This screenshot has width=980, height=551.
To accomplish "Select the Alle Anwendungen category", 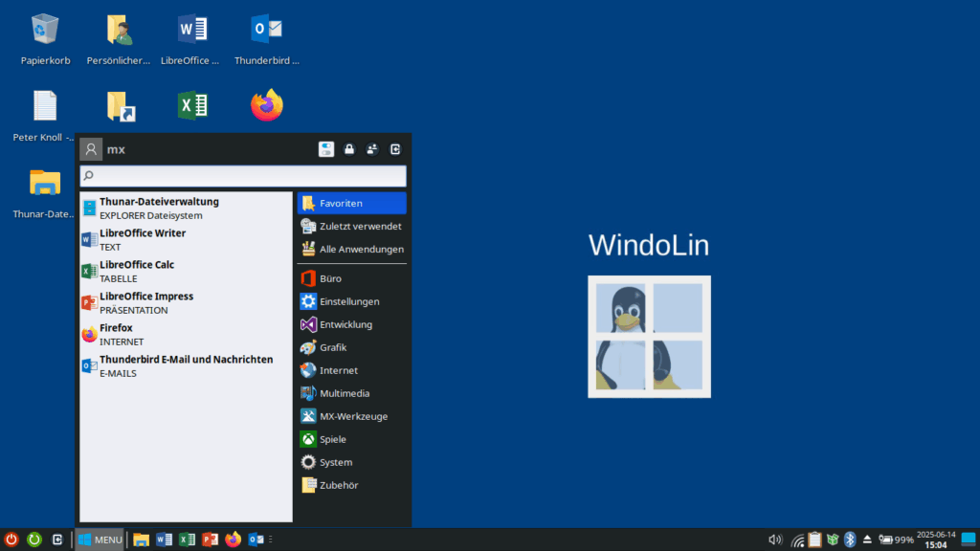I will (x=352, y=250).
